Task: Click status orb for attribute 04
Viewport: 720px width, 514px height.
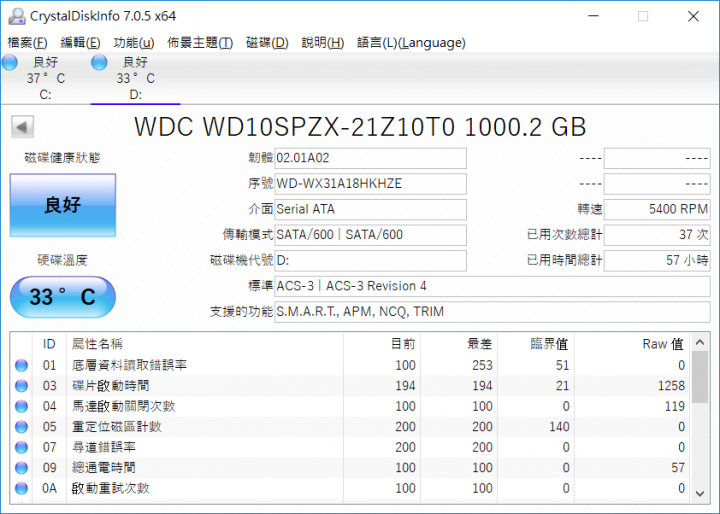Action: (22, 407)
